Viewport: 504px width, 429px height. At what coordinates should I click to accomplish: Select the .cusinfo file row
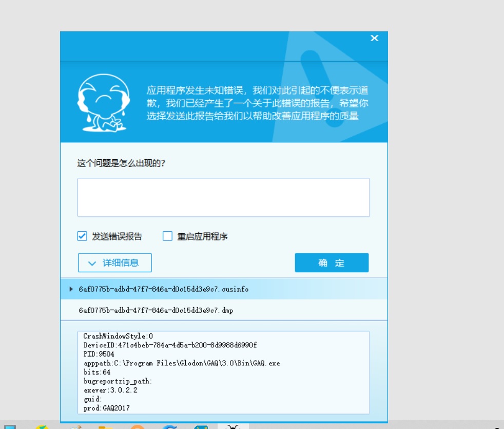(224, 289)
